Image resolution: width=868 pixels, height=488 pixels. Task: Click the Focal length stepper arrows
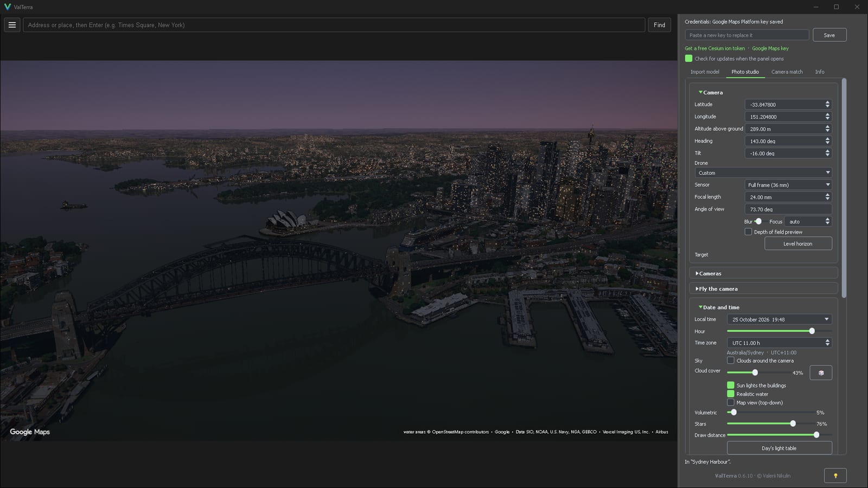[x=827, y=197]
